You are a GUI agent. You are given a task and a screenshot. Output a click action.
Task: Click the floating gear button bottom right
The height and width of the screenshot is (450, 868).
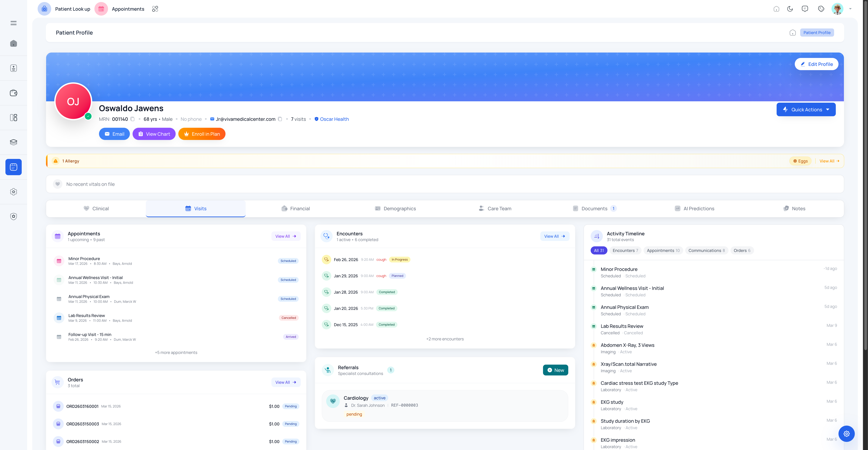tap(847, 434)
